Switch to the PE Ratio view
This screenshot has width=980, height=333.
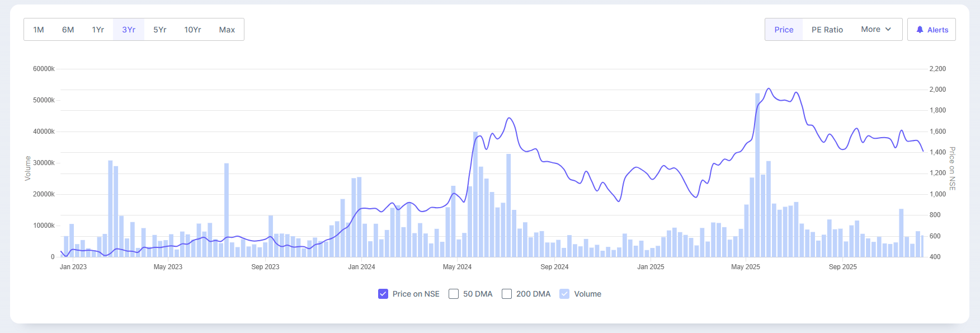(827, 30)
